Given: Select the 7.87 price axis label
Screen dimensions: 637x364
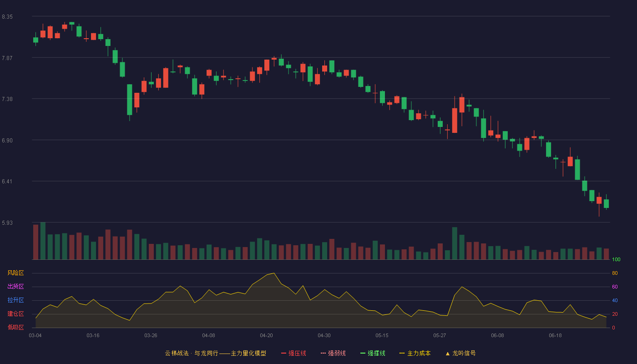Looking at the screenshot, I should [7, 58].
